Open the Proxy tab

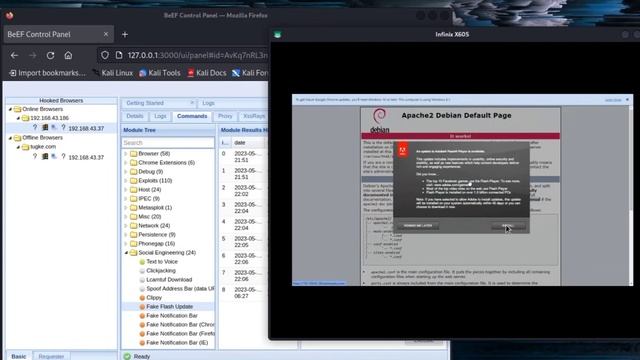click(225, 116)
